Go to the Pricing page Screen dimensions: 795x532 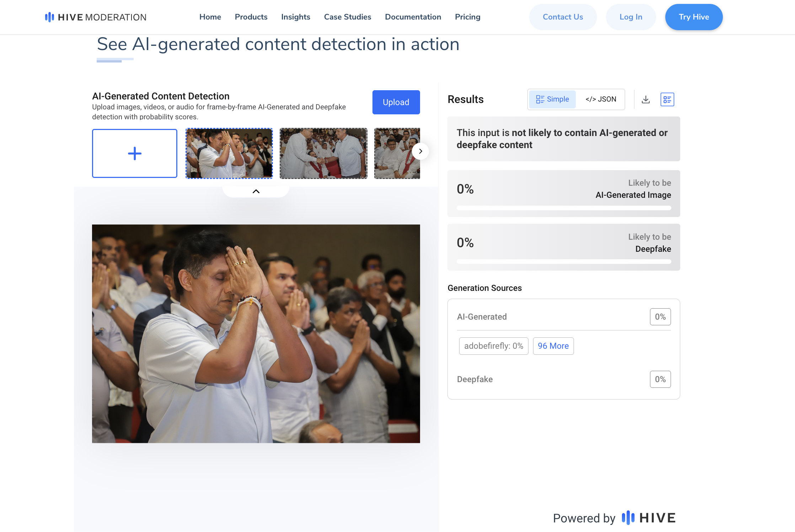pos(467,17)
